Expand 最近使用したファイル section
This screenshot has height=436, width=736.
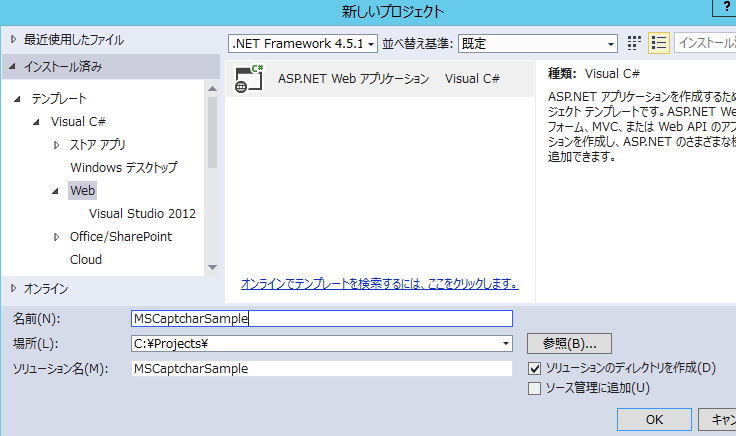(x=14, y=39)
